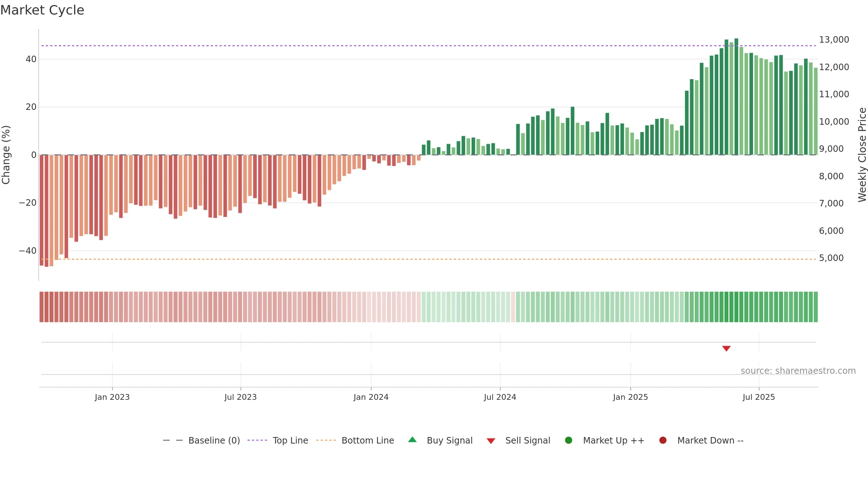Click the Jan 2023 x-axis label
This screenshot has width=868, height=488.
(x=112, y=397)
